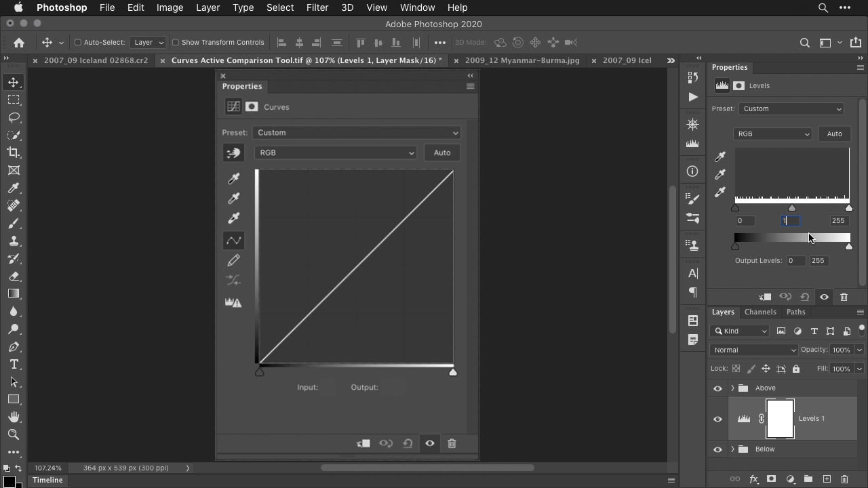Viewport: 868px width, 488px height.
Task: Click the clipping histogram warning icon in Curves
Action: click(233, 302)
